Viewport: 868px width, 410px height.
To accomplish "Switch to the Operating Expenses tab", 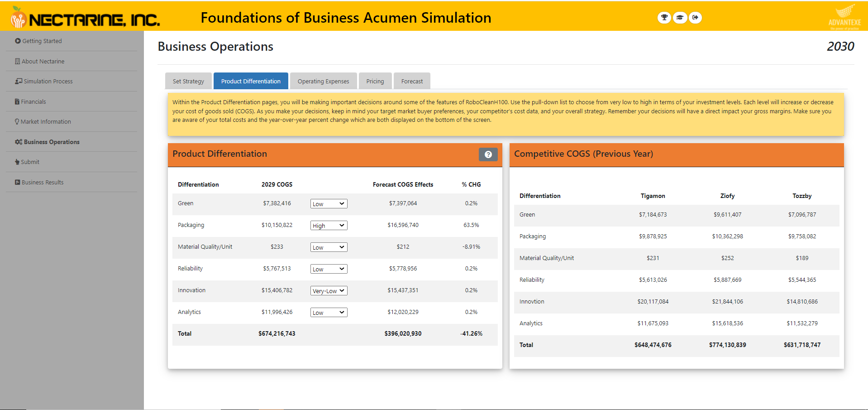I will point(323,81).
